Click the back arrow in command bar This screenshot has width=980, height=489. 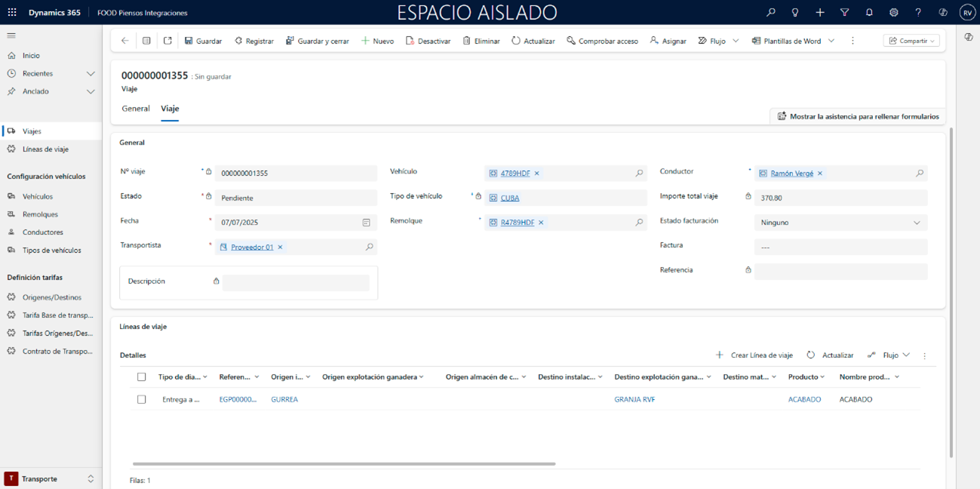pyautogui.click(x=125, y=41)
